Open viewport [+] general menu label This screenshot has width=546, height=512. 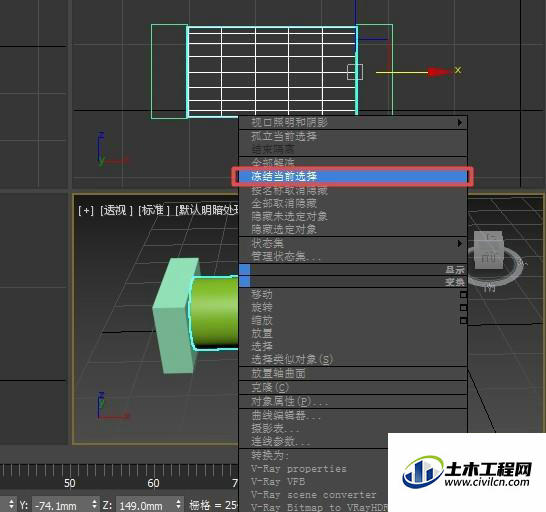[x=86, y=210]
